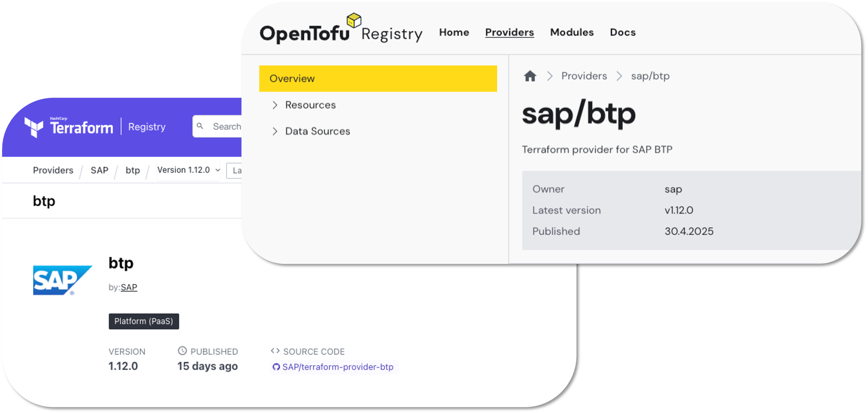Click the home breadcrumb icon

click(x=530, y=76)
